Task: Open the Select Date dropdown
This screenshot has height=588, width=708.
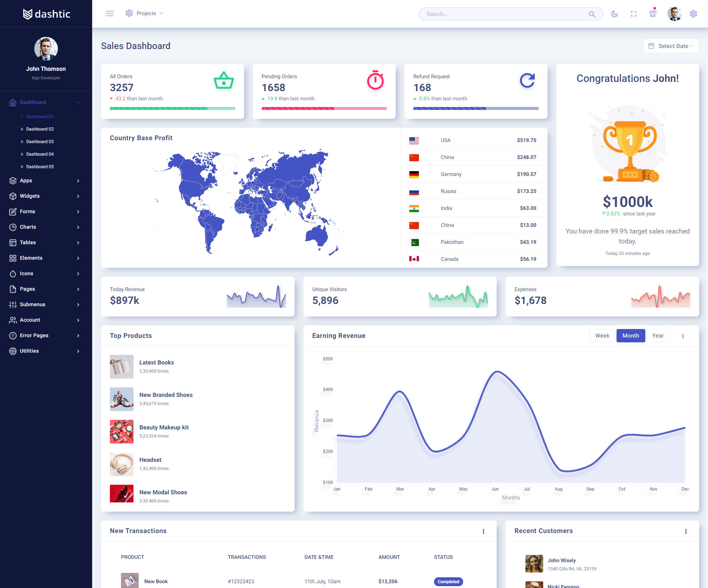Action: (x=671, y=46)
